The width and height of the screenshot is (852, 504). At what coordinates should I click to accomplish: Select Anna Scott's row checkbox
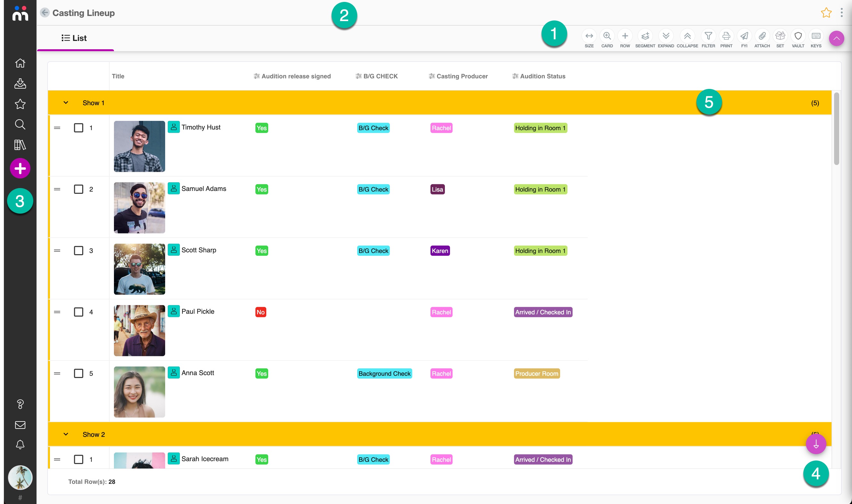pyautogui.click(x=78, y=374)
